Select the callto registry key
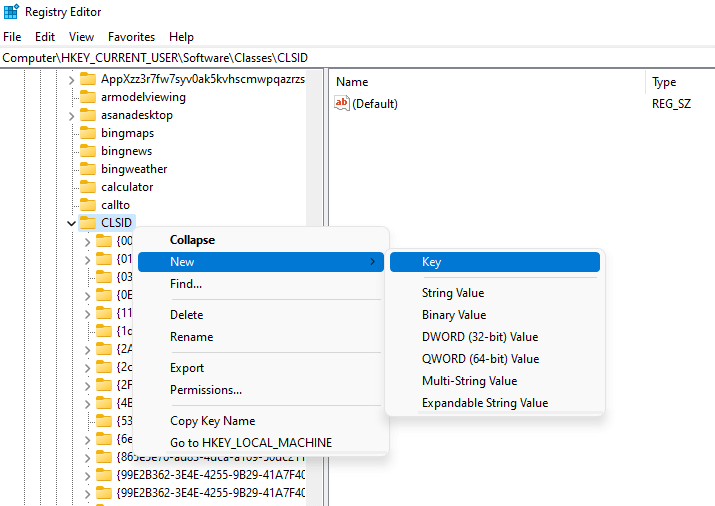Viewport: 715px width, 506px height. (x=115, y=205)
